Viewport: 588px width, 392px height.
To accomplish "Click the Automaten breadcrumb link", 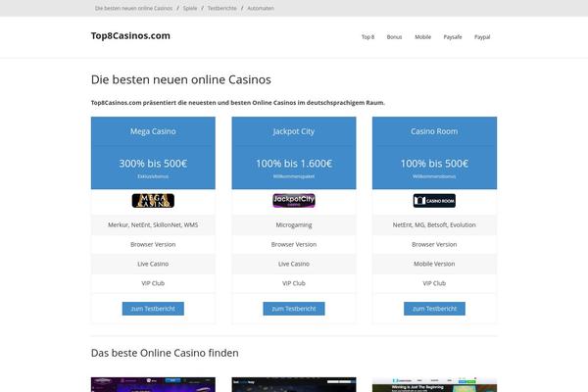I will (261, 8).
